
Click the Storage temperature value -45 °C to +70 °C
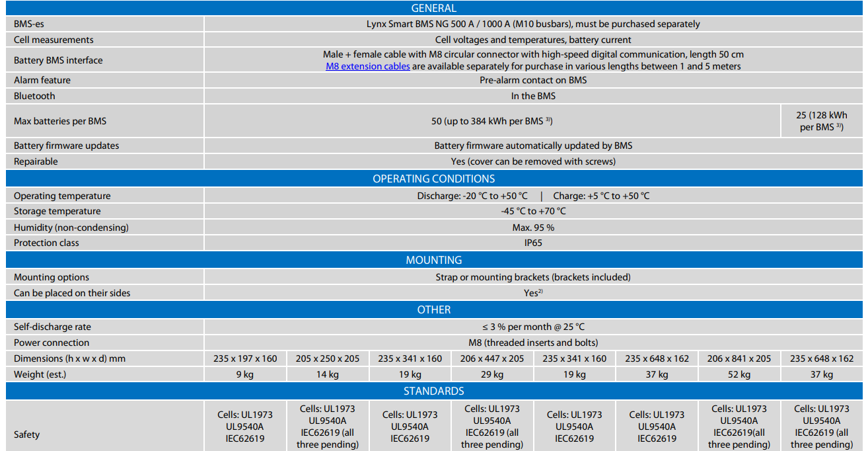click(532, 211)
